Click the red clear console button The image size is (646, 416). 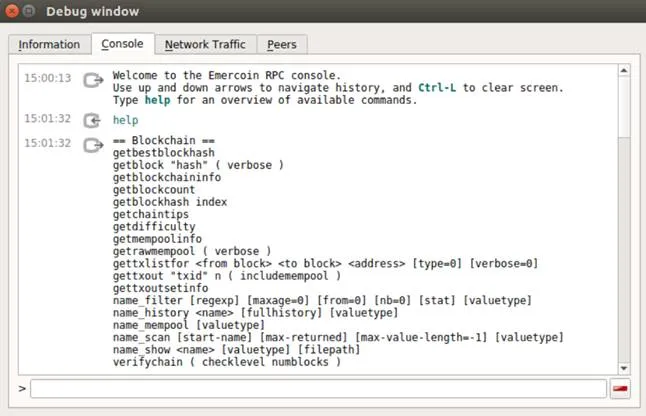[x=620, y=388]
